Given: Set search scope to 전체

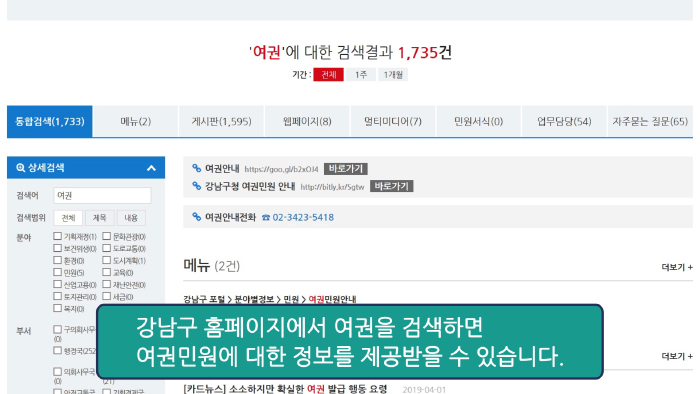Looking at the screenshot, I should (68, 218).
